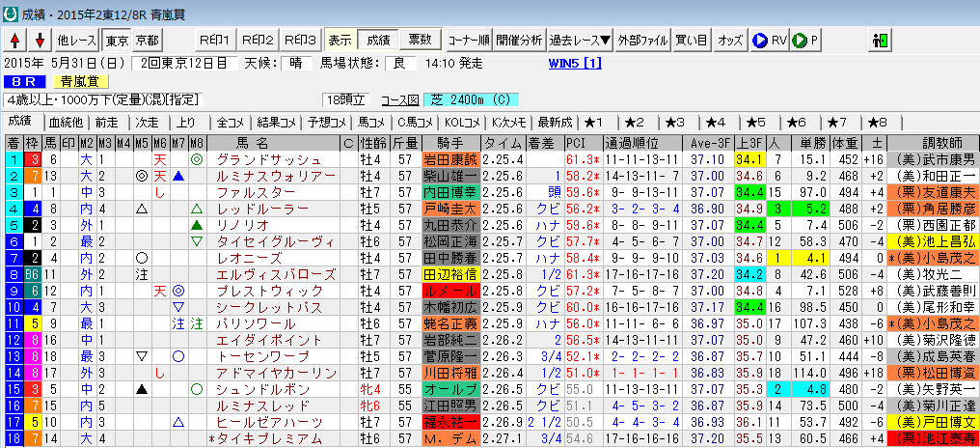Switch to the KOLコメ tab

pos(462,123)
